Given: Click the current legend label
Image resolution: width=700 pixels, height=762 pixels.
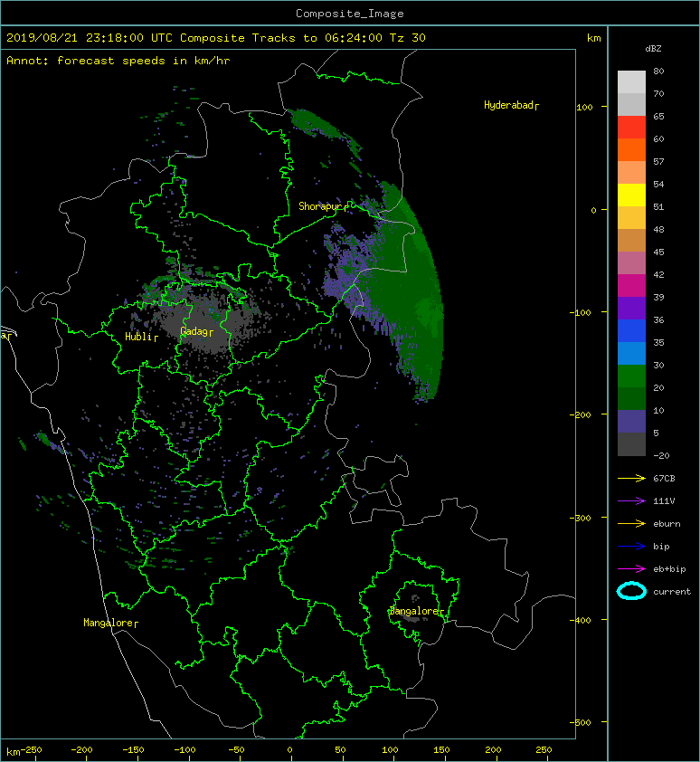Looking at the screenshot, I should (x=672, y=592).
